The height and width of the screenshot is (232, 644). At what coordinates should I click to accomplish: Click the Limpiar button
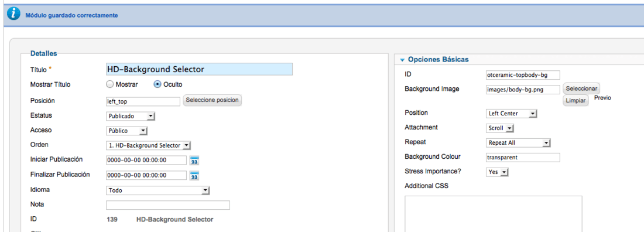click(x=576, y=100)
